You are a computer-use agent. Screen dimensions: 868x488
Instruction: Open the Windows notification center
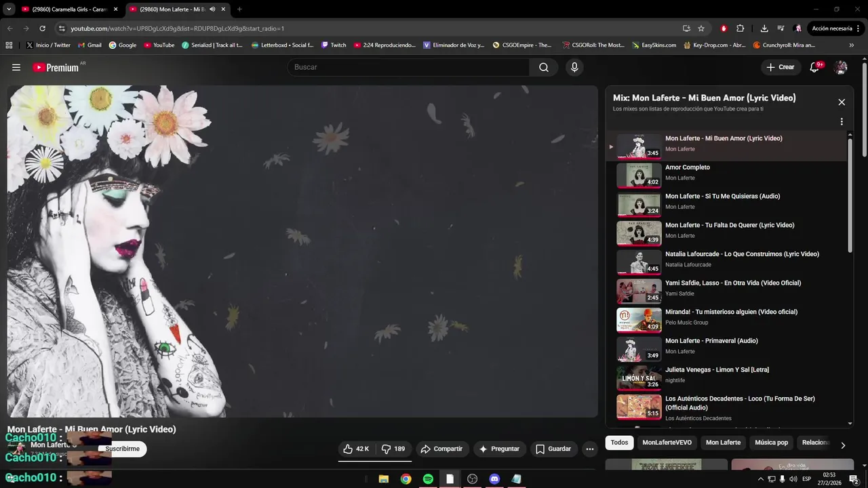pos(853,479)
